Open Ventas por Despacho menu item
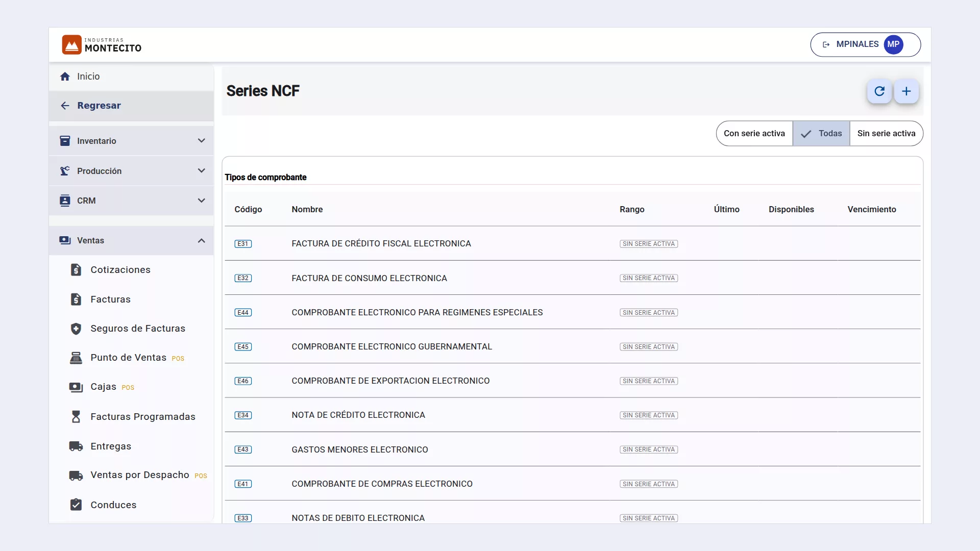Viewport: 980px width, 551px height. click(131, 475)
